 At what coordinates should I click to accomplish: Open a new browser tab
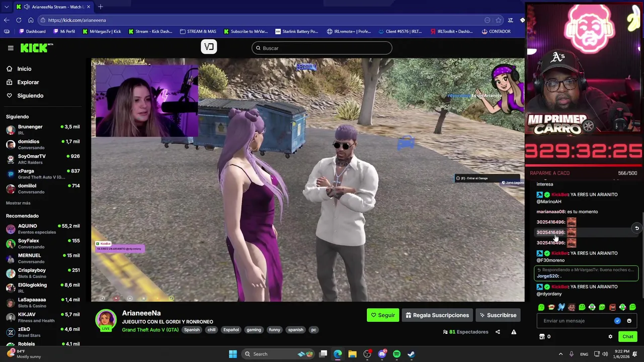[100, 7]
